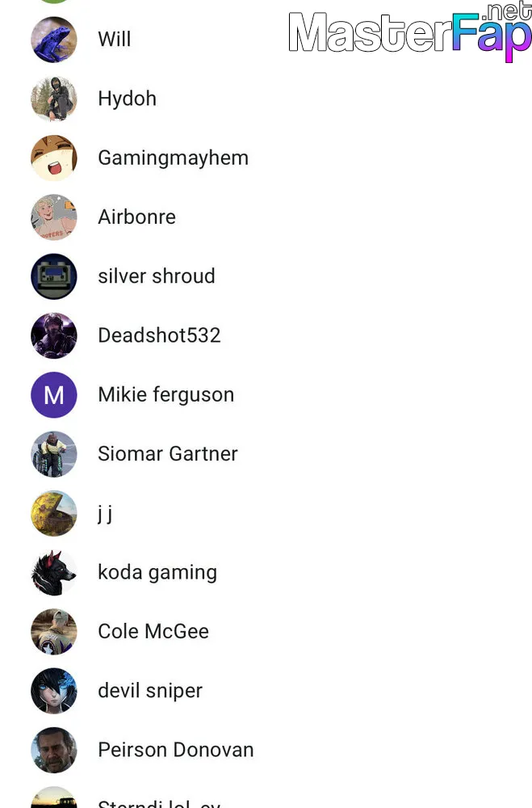Select the Deadshot532 name entry
The height and width of the screenshot is (808, 532).
(x=160, y=335)
